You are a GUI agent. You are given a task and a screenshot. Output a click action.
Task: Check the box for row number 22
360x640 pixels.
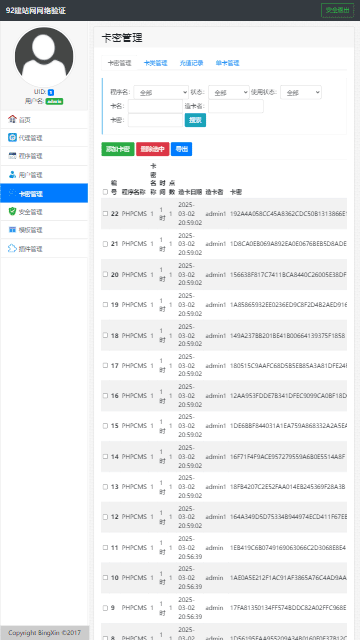105,213
